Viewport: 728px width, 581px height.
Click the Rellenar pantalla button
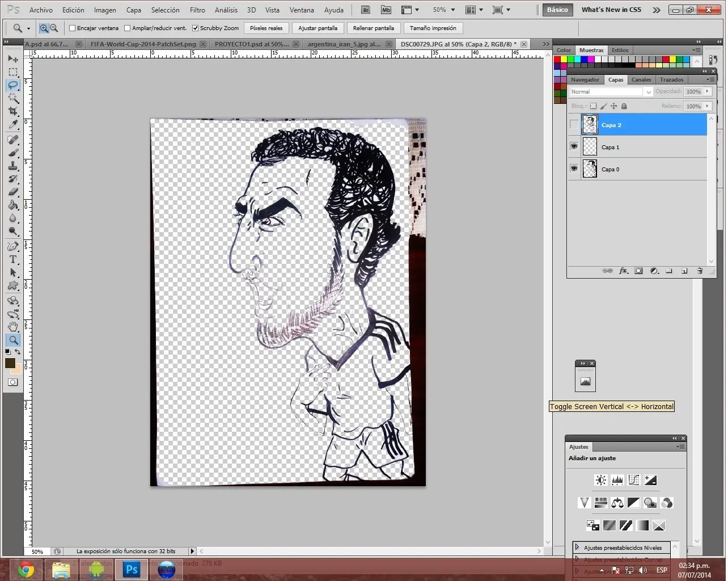pyautogui.click(x=374, y=28)
